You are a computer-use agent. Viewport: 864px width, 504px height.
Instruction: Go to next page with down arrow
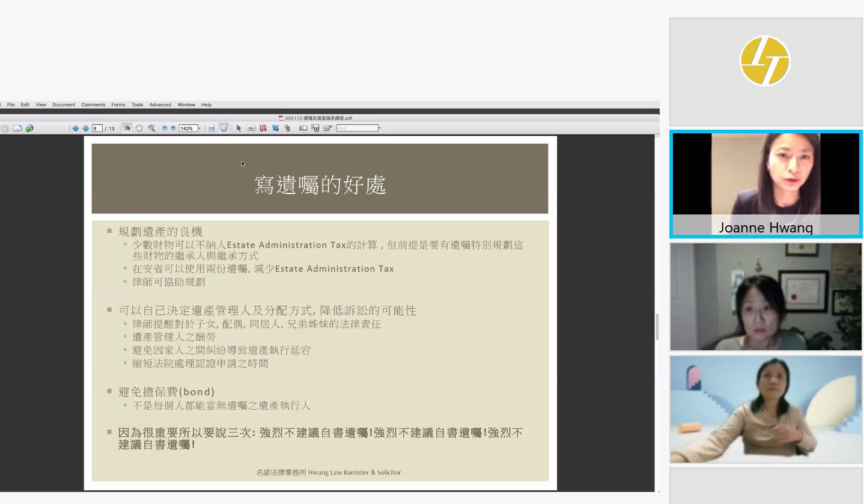pos(85,128)
